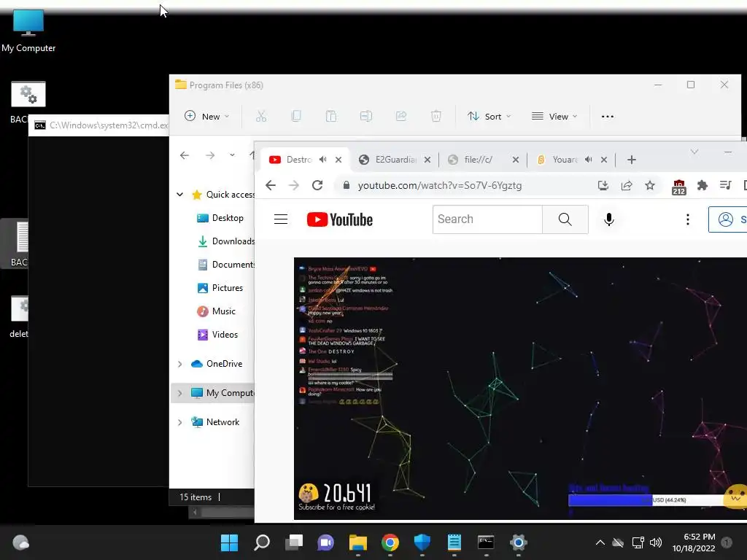
Task: Open the Extensions puzzle piece menu
Action: [703, 186]
